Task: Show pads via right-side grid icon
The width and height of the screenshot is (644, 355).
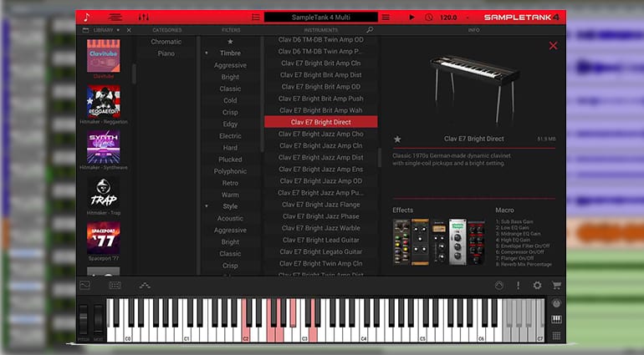Action: [556, 336]
